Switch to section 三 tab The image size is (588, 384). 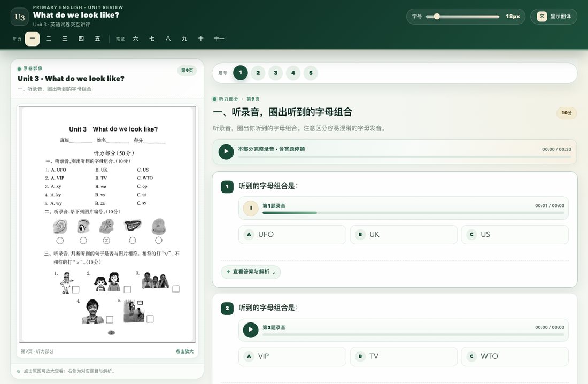pyautogui.click(x=65, y=39)
